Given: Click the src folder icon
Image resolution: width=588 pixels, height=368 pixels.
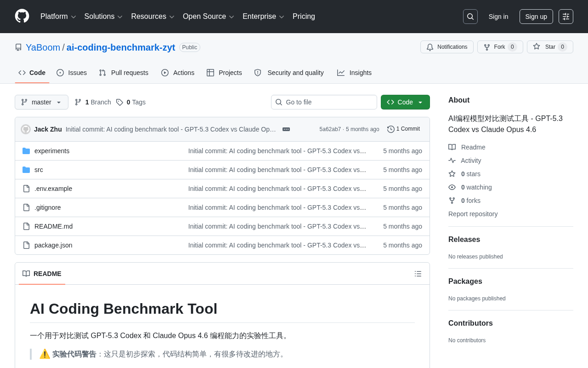Looking at the screenshot, I should (26, 170).
